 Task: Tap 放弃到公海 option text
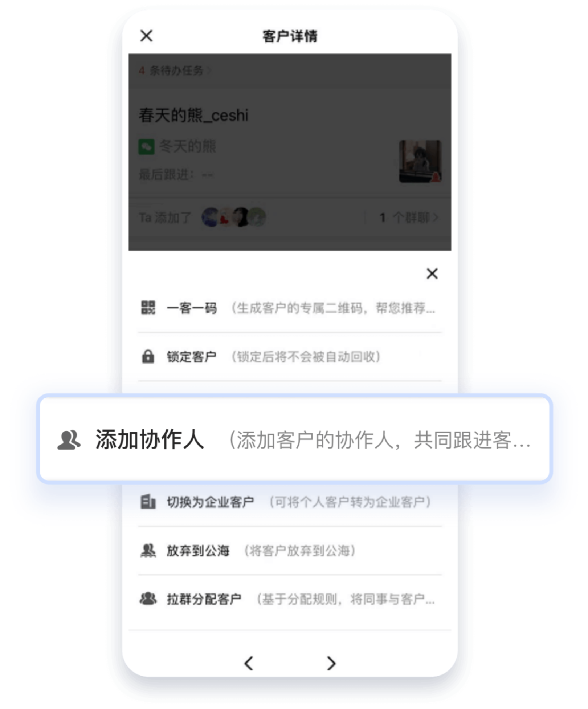pyautogui.click(x=198, y=551)
